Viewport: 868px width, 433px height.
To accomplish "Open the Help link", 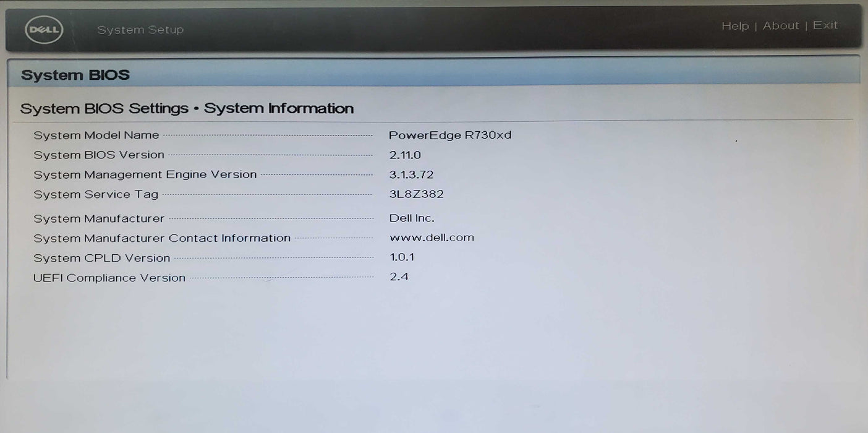I will [x=735, y=26].
